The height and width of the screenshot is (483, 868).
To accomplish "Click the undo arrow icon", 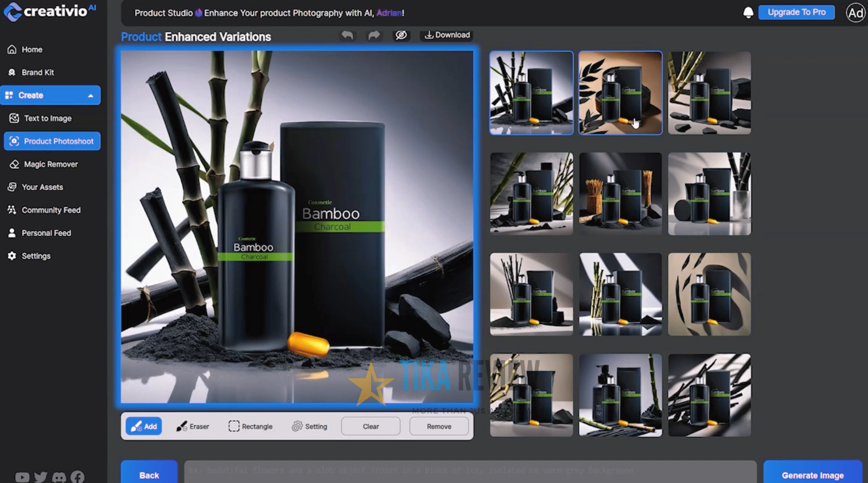I will [x=347, y=35].
